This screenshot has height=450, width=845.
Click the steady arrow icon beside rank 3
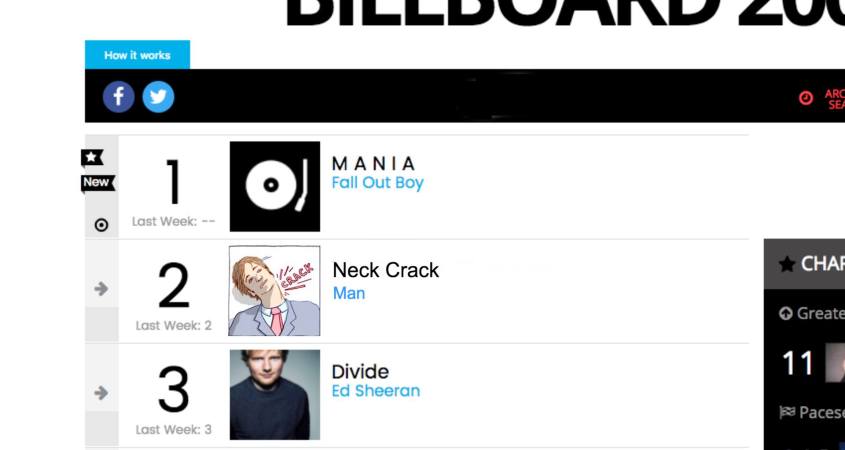click(101, 392)
